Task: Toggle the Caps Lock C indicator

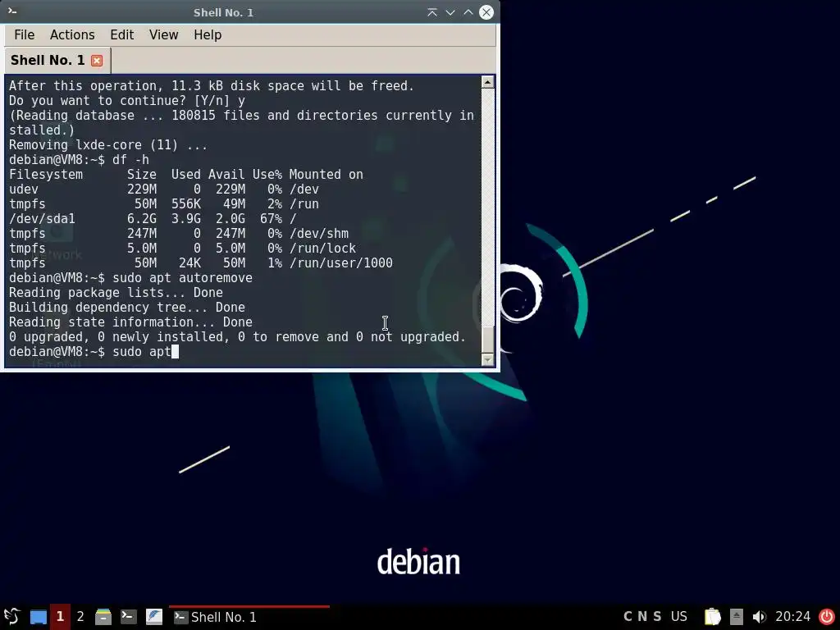Action: coord(628,617)
